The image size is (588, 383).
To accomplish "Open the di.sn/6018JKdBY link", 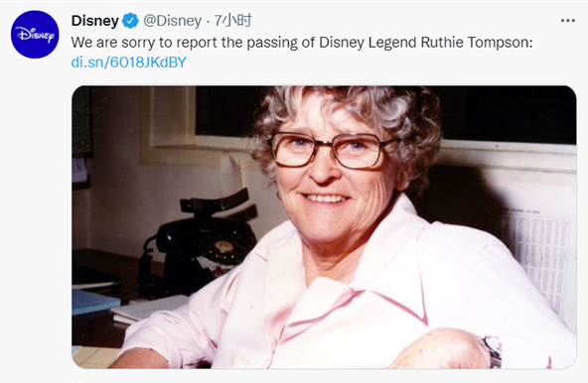I will tap(129, 63).
